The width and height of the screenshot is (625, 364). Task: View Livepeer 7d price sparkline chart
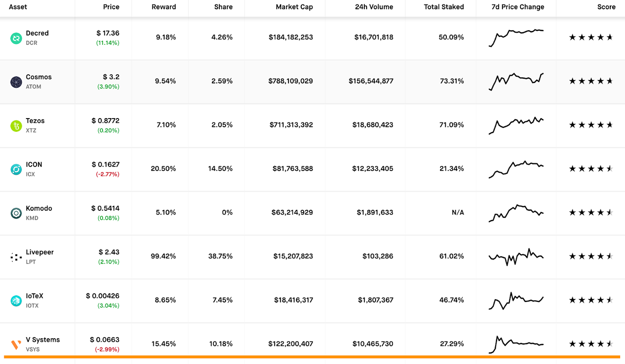point(516,256)
